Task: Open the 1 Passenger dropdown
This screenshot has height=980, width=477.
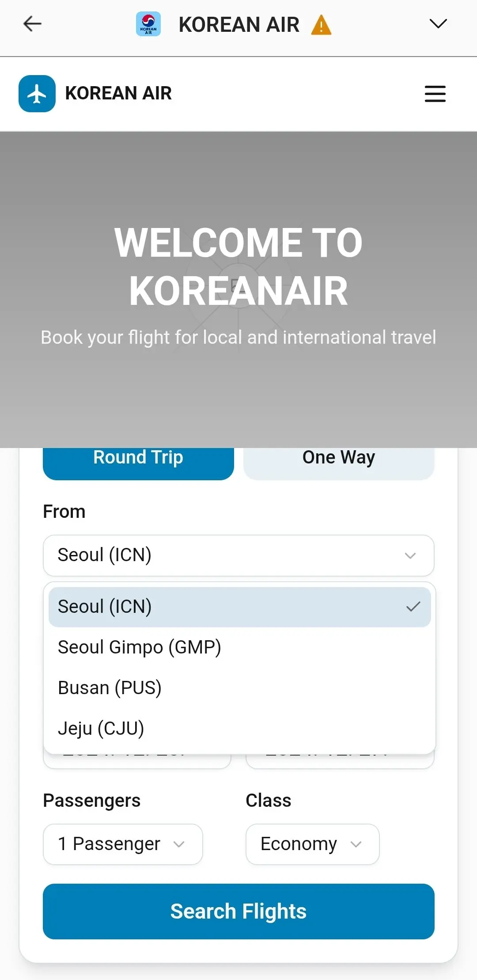Action: coord(123,844)
